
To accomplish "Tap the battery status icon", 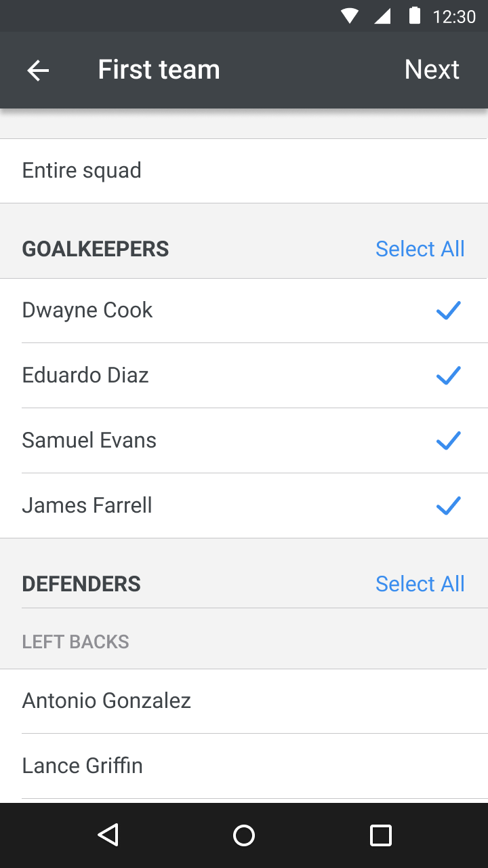I will click(415, 16).
